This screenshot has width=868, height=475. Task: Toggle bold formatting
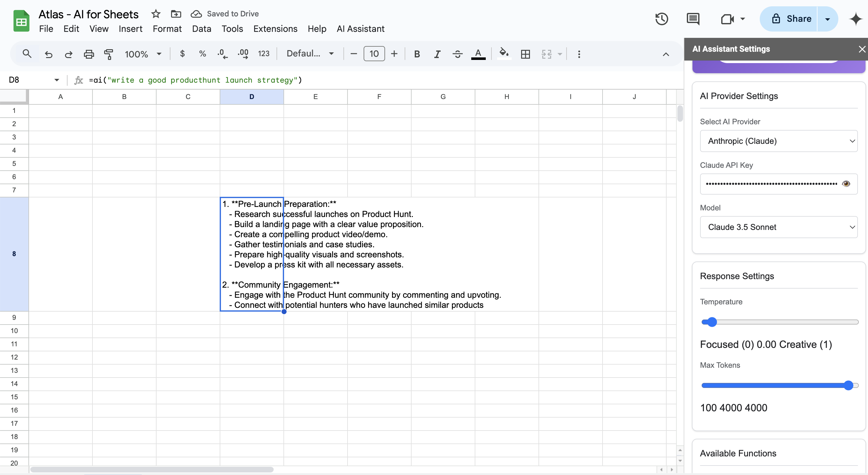[417, 54]
